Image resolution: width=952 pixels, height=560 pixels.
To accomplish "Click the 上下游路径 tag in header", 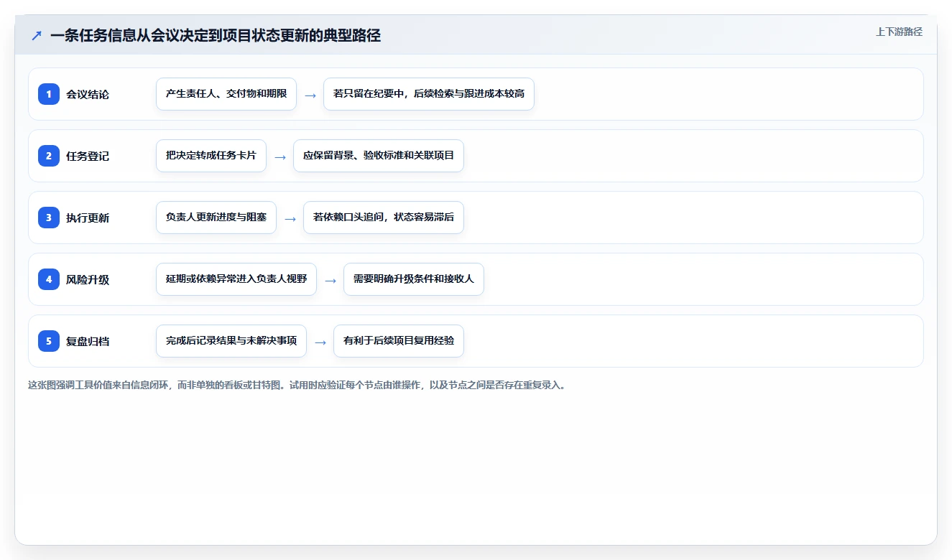I will 899,32.
